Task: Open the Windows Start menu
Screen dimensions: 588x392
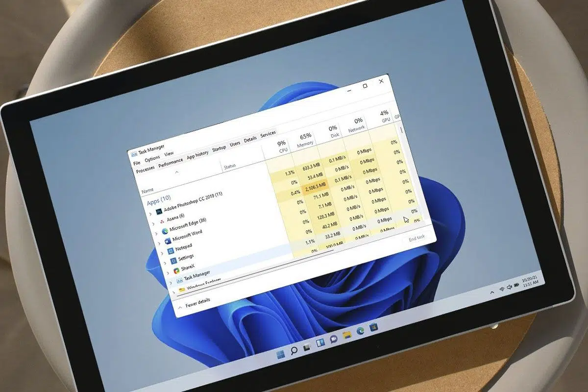Action: (x=281, y=354)
